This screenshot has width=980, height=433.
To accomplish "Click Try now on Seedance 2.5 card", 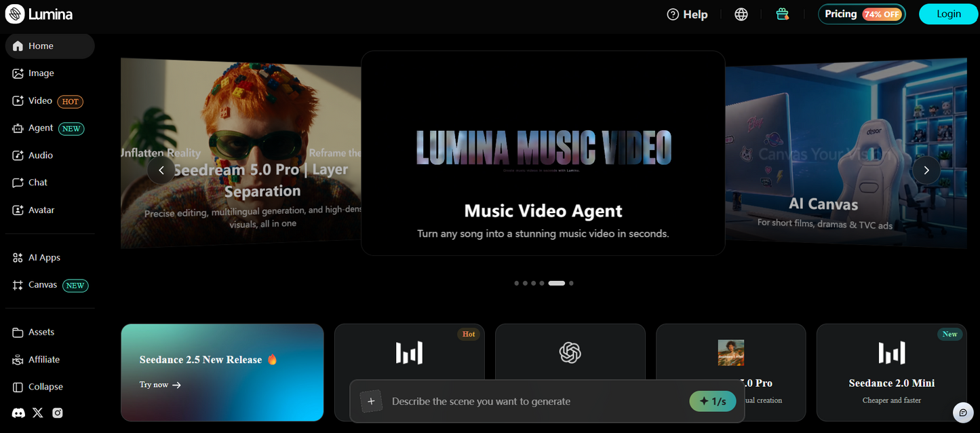I will pyautogui.click(x=160, y=385).
